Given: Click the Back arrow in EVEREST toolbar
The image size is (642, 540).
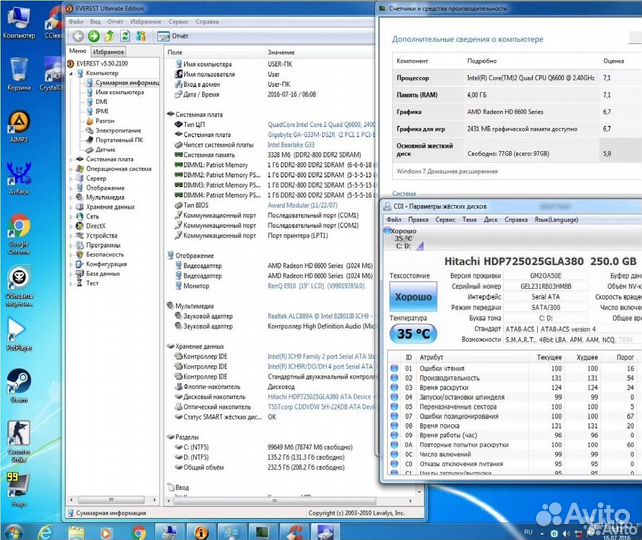Looking at the screenshot, I should click(x=78, y=36).
